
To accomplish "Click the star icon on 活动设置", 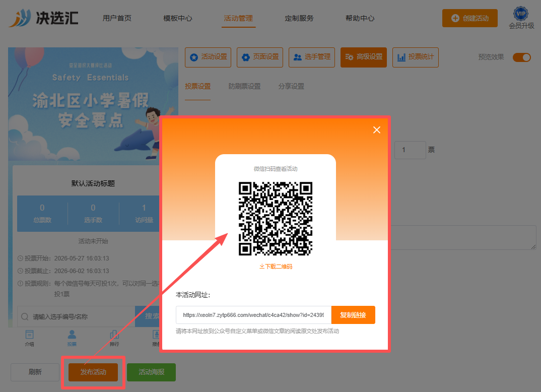I will [x=194, y=57].
